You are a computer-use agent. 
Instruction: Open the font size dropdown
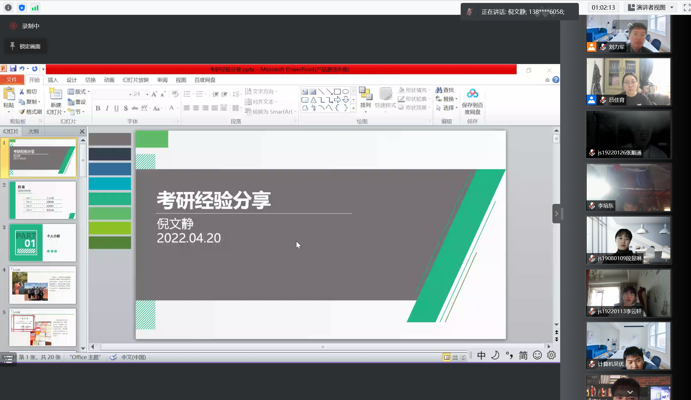(x=147, y=95)
